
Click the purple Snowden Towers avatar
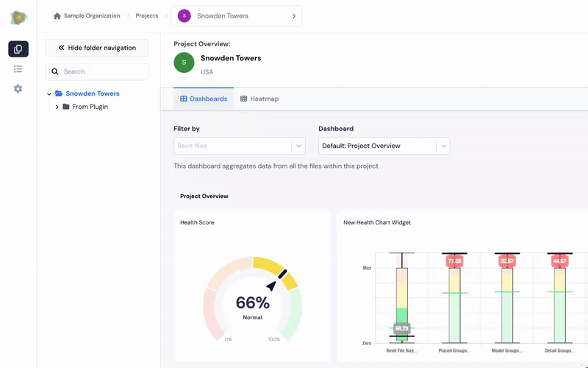(184, 15)
